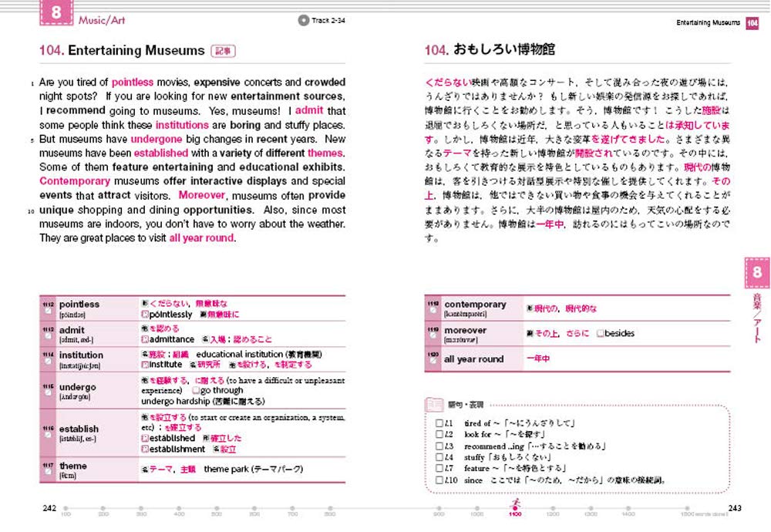This screenshot has width=771, height=532.
Task: Click the phrase undergo hardship
Action: [x=176, y=401]
